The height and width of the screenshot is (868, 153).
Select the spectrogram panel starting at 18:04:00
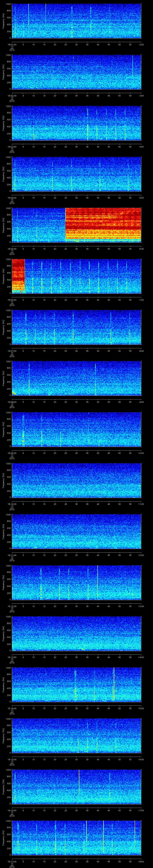76,174
